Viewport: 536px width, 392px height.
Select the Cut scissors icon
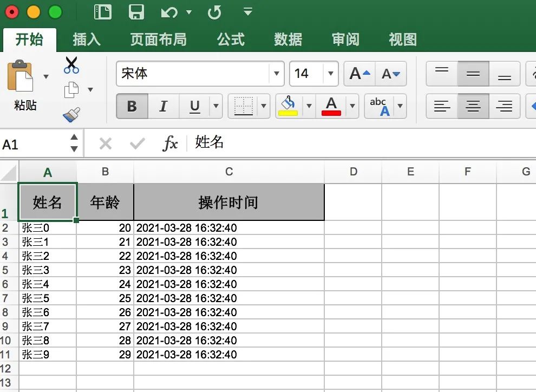point(70,65)
